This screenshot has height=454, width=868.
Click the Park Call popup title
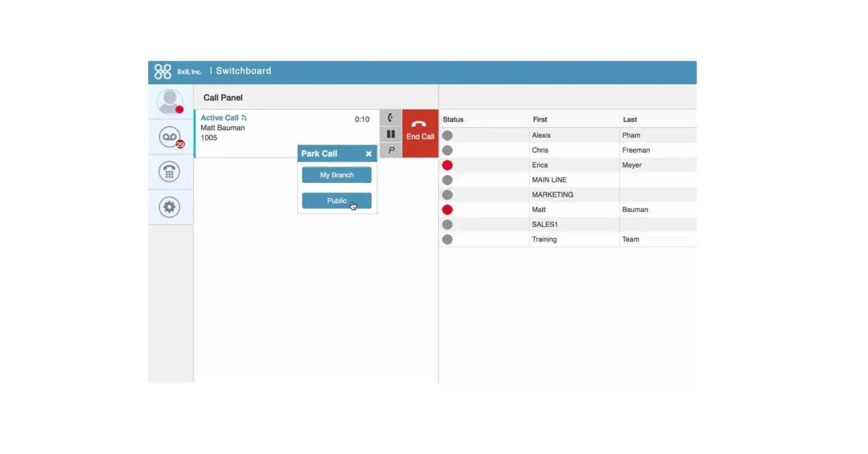[319, 154]
